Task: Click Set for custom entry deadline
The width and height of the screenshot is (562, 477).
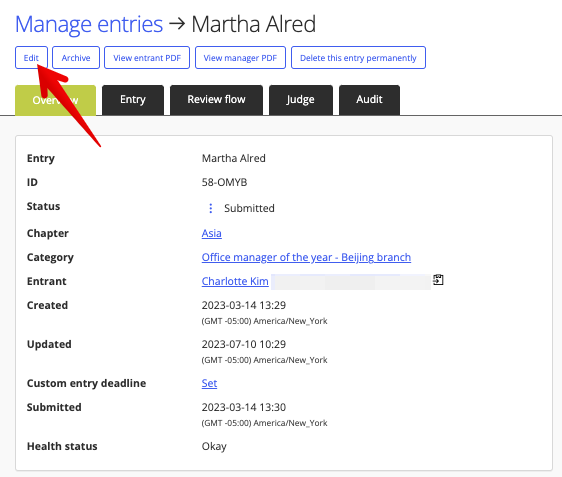Action: pos(209,383)
